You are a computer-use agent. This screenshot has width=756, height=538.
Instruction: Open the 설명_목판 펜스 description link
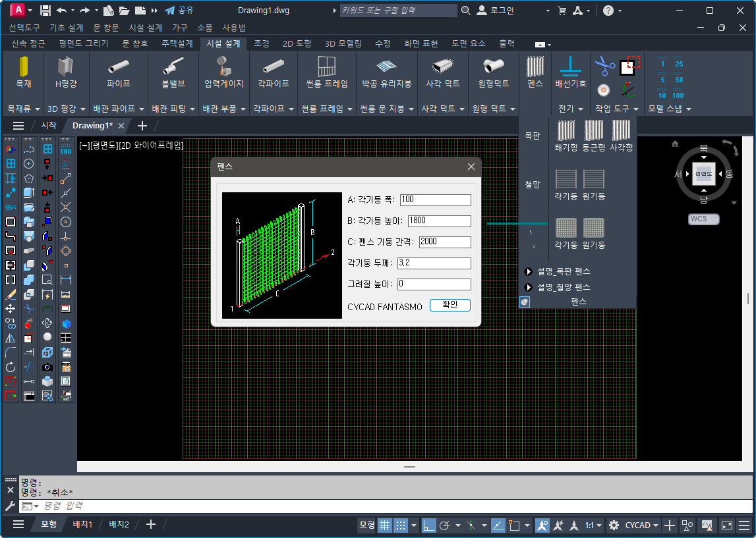click(x=564, y=271)
